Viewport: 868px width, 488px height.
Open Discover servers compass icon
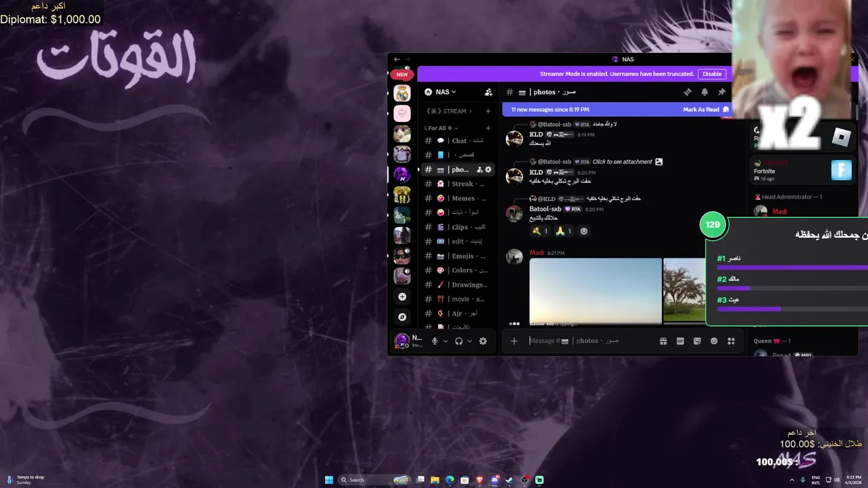[x=402, y=317]
